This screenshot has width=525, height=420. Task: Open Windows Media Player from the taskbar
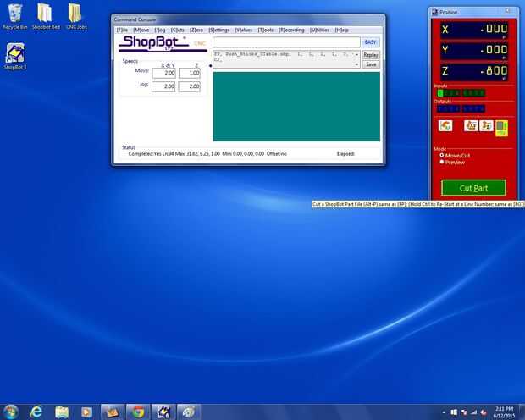click(x=86, y=412)
